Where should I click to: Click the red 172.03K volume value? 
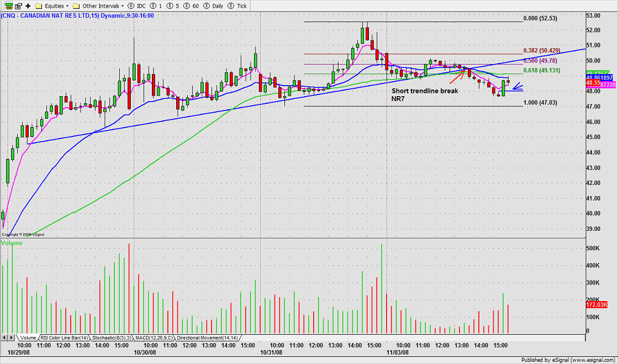[596, 305]
